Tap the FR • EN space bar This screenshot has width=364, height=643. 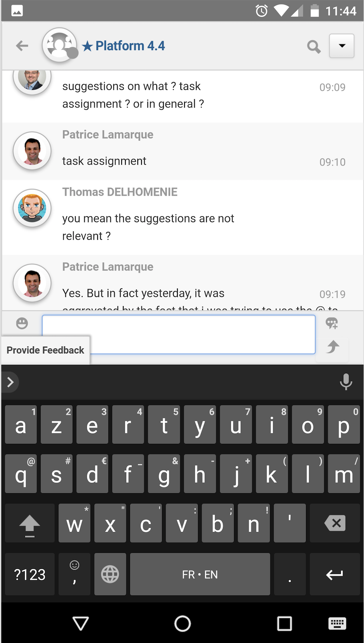click(x=200, y=574)
